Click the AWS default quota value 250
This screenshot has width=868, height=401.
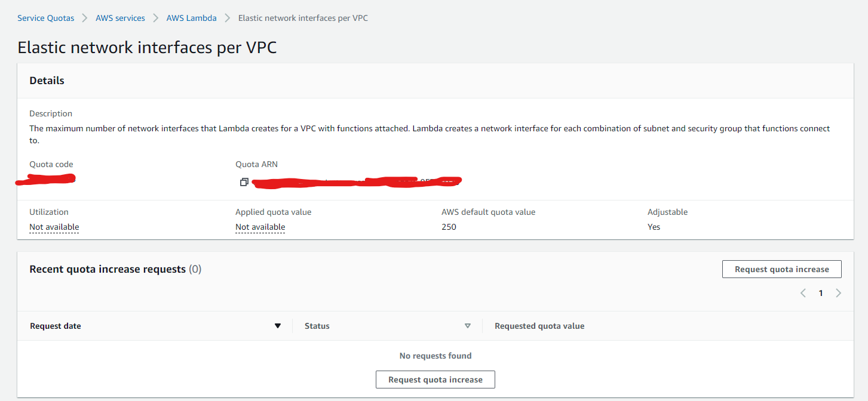coord(449,227)
